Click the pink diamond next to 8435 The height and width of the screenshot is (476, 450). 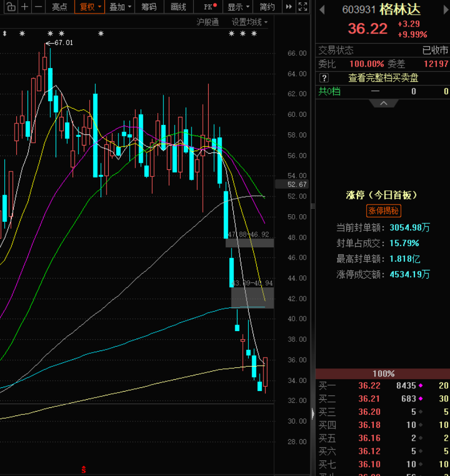(x=421, y=386)
